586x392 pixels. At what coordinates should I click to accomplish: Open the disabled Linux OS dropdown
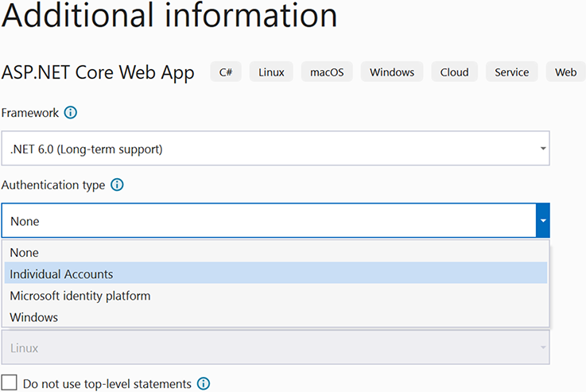click(275, 347)
